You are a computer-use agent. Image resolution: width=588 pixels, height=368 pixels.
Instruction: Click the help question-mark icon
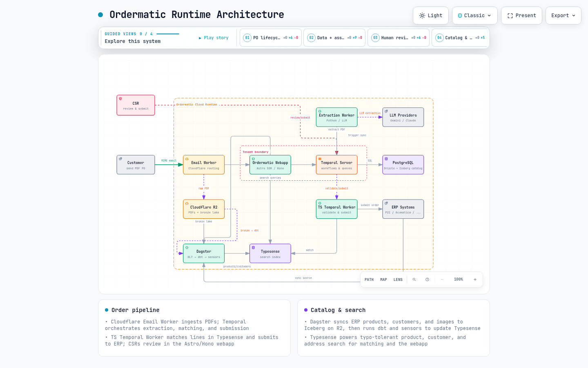coord(427,280)
